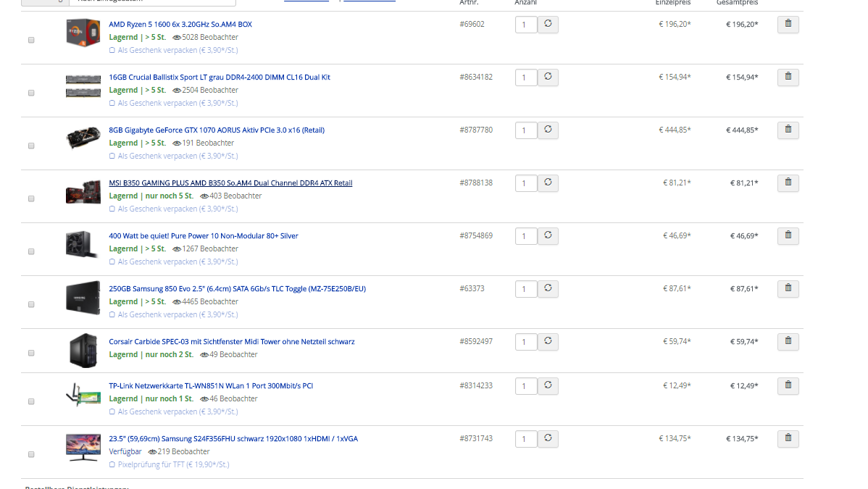
Task: Enable gift wrapping for be quiet! power supply
Action: (112, 262)
